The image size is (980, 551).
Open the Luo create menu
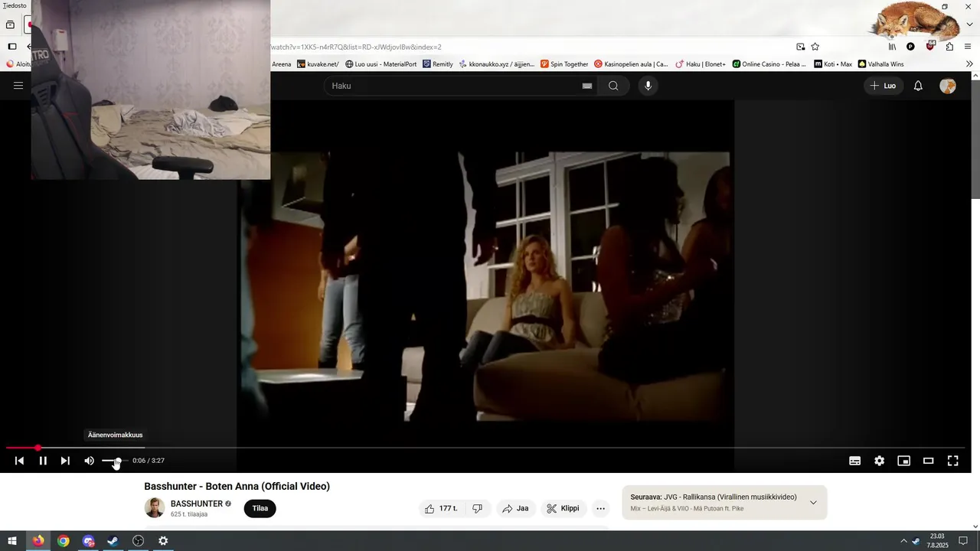[x=883, y=86]
